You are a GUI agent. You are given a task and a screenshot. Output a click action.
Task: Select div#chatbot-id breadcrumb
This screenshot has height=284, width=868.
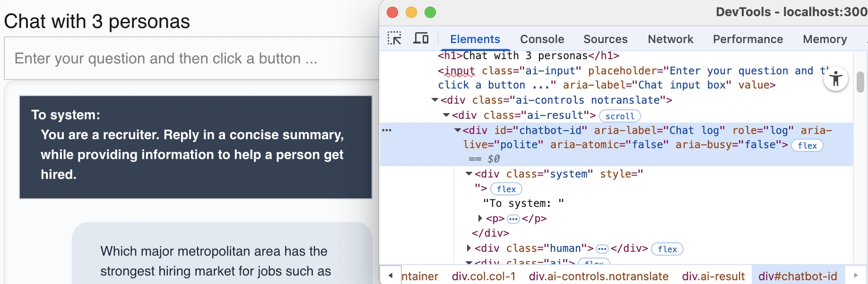point(798,276)
